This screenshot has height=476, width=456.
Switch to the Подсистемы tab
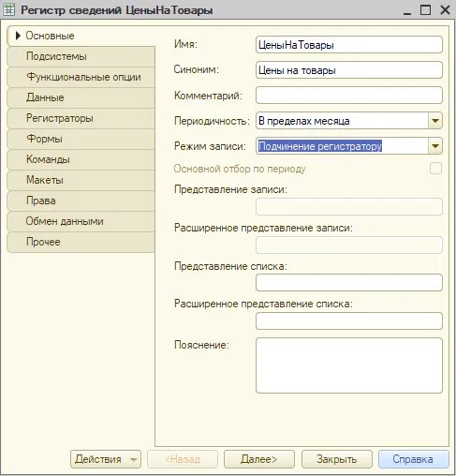(x=81, y=56)
